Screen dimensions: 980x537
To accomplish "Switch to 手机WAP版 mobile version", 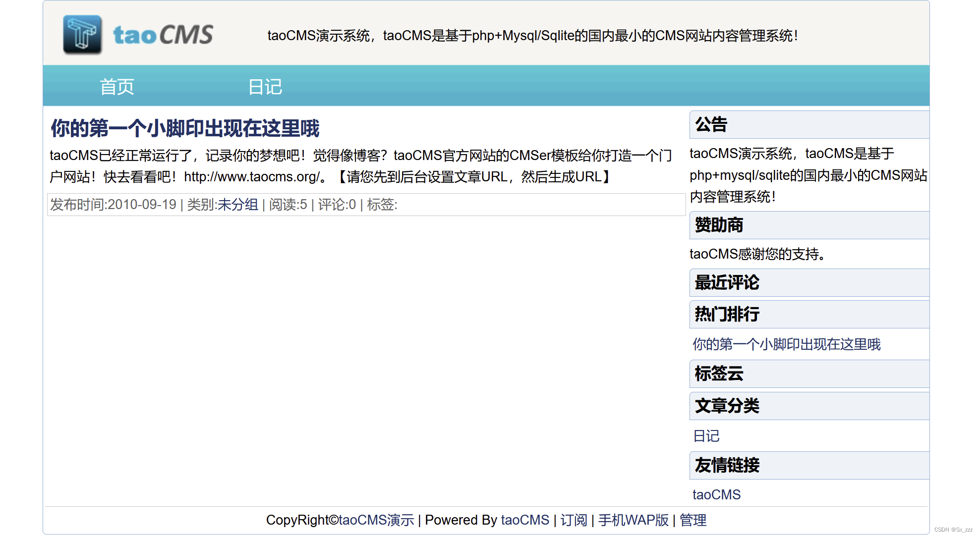I will tap(633, 520).
